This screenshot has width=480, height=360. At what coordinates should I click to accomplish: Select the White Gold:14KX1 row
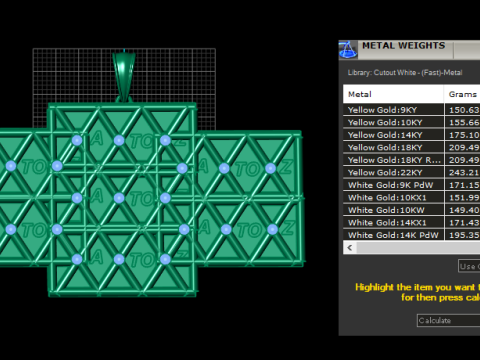[x=412, y=223]
